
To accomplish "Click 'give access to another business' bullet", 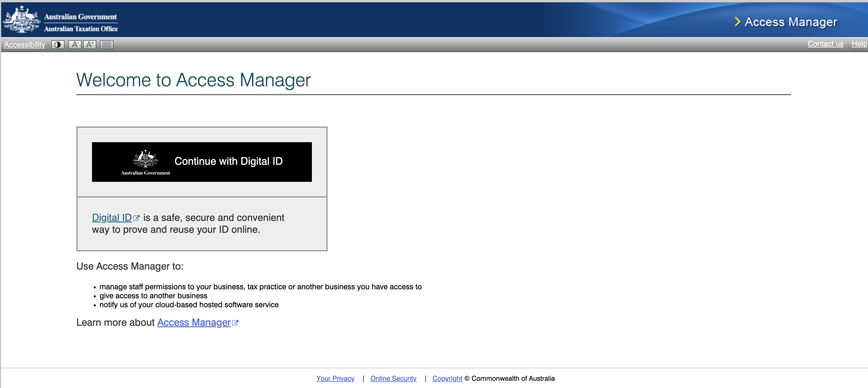I will [153, 296].
